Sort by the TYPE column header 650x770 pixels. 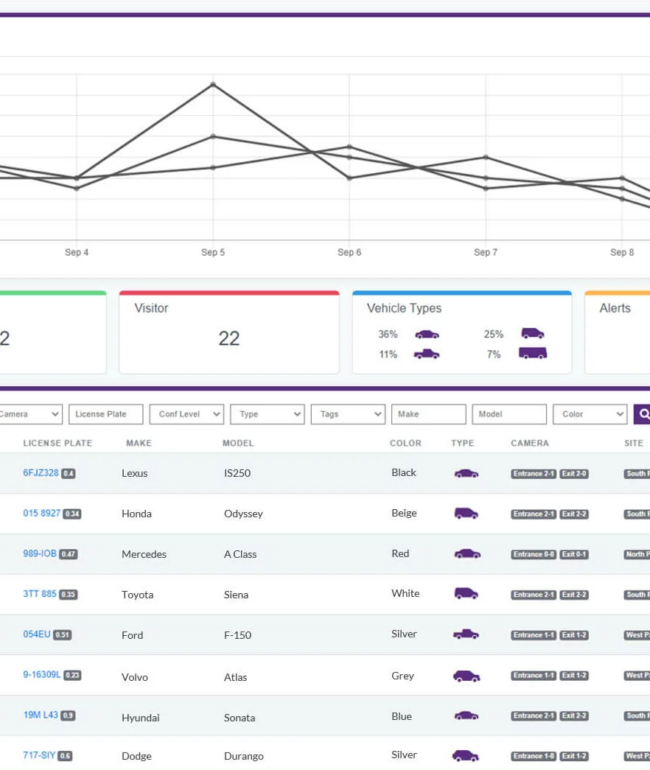coord(462,443)
